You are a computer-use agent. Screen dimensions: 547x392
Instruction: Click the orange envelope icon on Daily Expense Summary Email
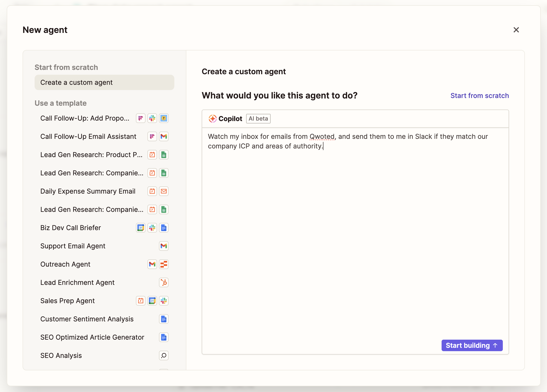point(164,191)
